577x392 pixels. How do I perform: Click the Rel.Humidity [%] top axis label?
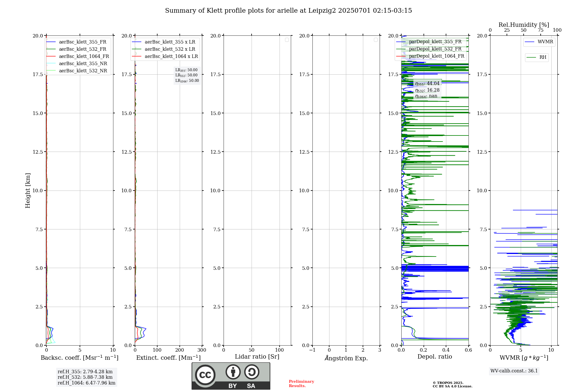(x=524, y=25)
